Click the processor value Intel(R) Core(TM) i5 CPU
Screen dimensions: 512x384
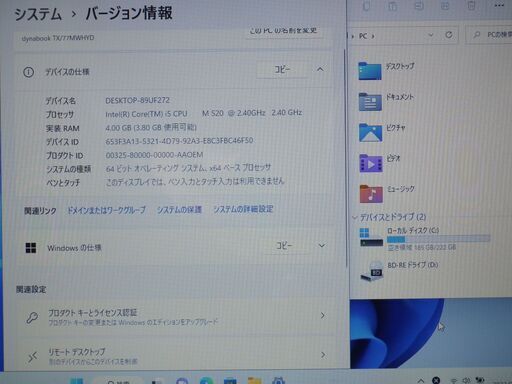pyautogui.click(x=146, y=114)
